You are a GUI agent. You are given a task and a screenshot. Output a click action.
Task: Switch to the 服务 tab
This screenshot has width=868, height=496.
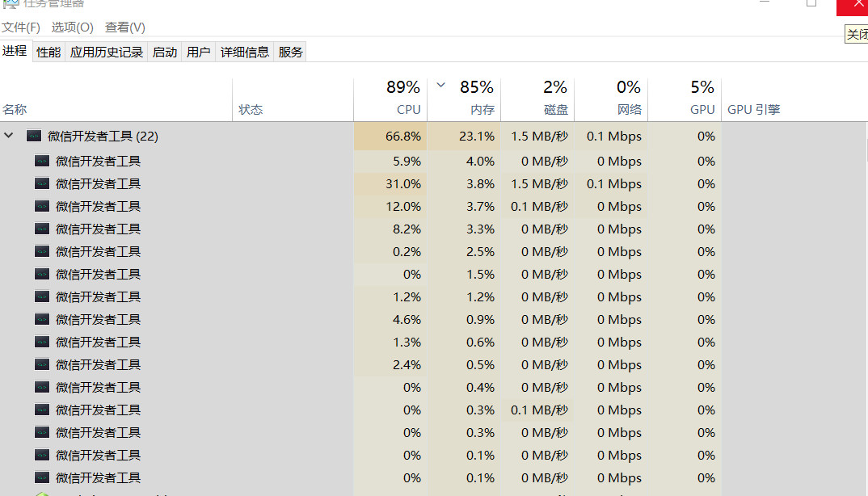[291, 52]
